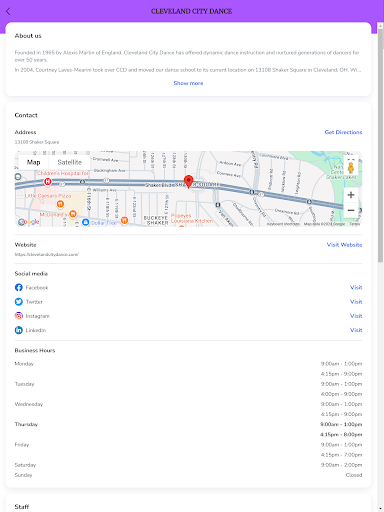Screen dimensions: 384x512
Task: Visit the Instagram profile link
Action: [356, 316]
